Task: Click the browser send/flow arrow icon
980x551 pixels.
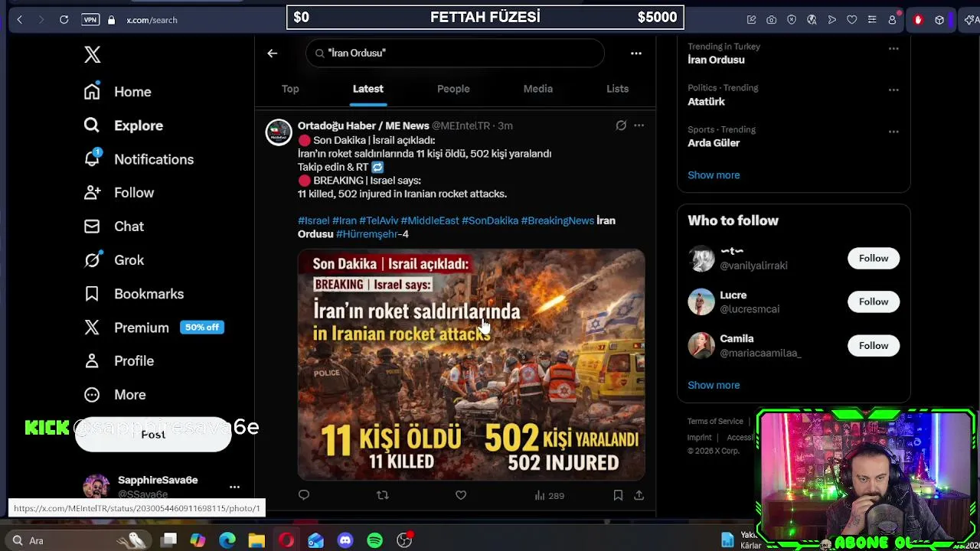Action: [x=831, y=20]
